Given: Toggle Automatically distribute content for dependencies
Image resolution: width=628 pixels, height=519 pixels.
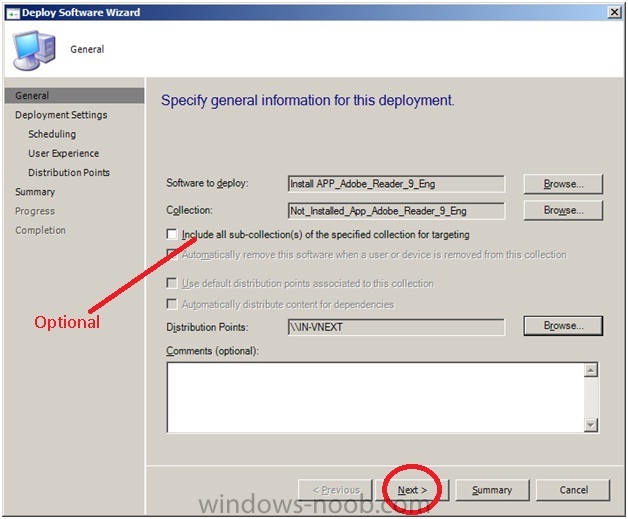Looking at the screenshot, I should (172, 304).
